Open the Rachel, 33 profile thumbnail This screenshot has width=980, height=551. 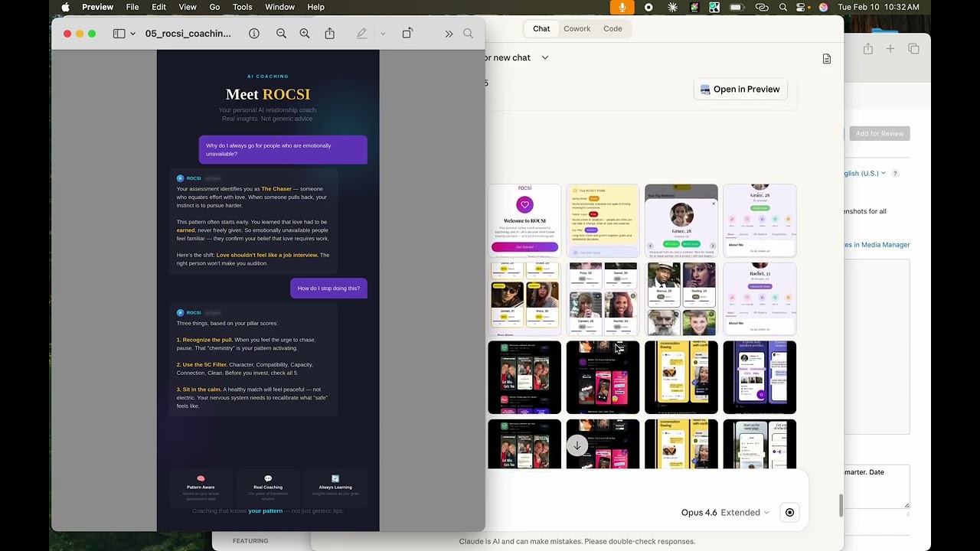pos(759,299)
